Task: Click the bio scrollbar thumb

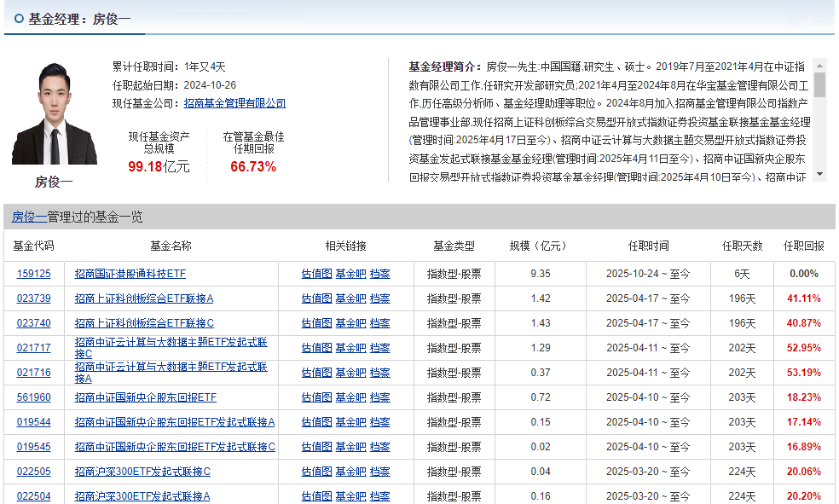Action: pyautogui.click(x=819, y=84)
